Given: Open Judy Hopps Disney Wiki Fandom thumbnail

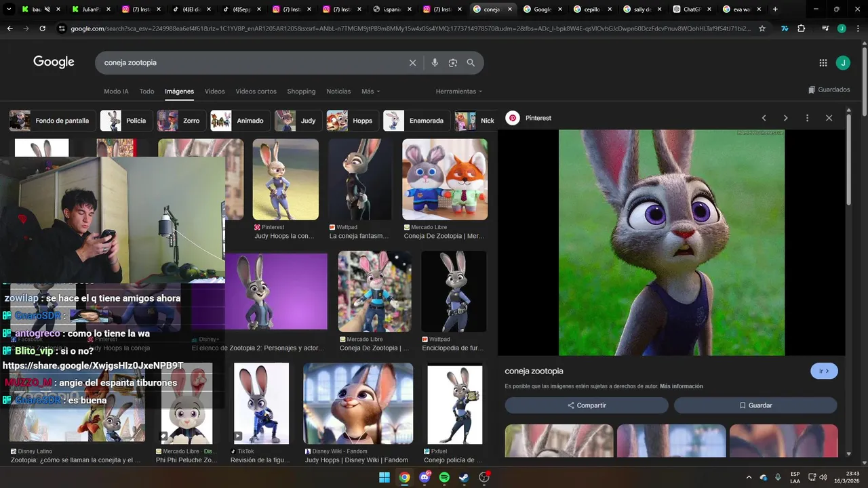Looking at the screenshot, I should 358,403.
